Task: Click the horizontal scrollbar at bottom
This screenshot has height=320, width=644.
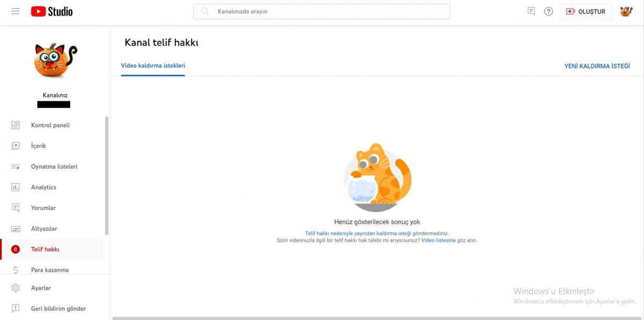Action: pos(377,318)
